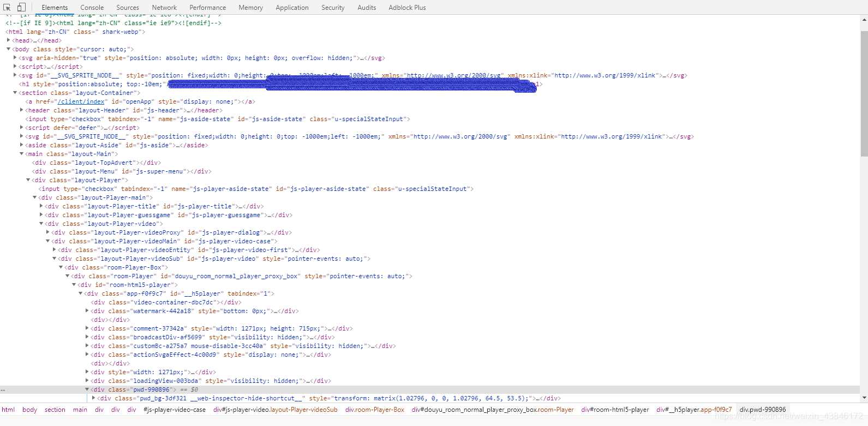Image resolution: width=868 pixels, height=426 pixels.
Task: Expand the layout-Player-videoProxy div
Action: 47,232
